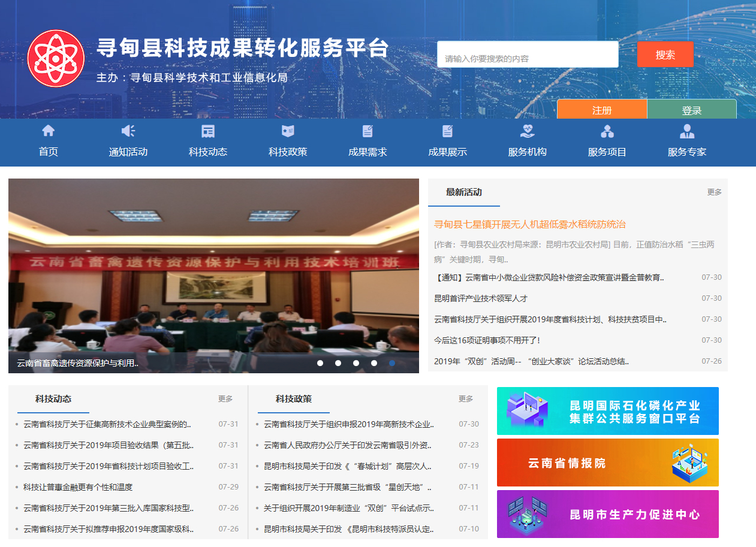The width and height of the screenshot is (756, 547).
Task: Open the 云南省情报院 banner
Action: click(607, 463)
